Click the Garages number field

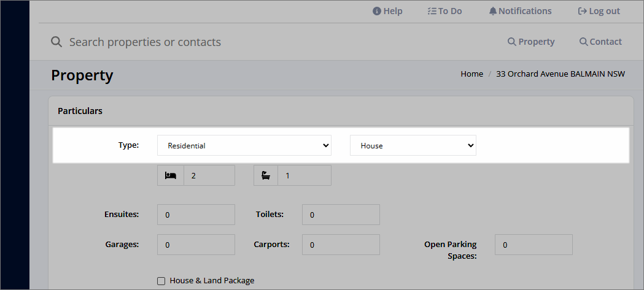click(196, 245)
